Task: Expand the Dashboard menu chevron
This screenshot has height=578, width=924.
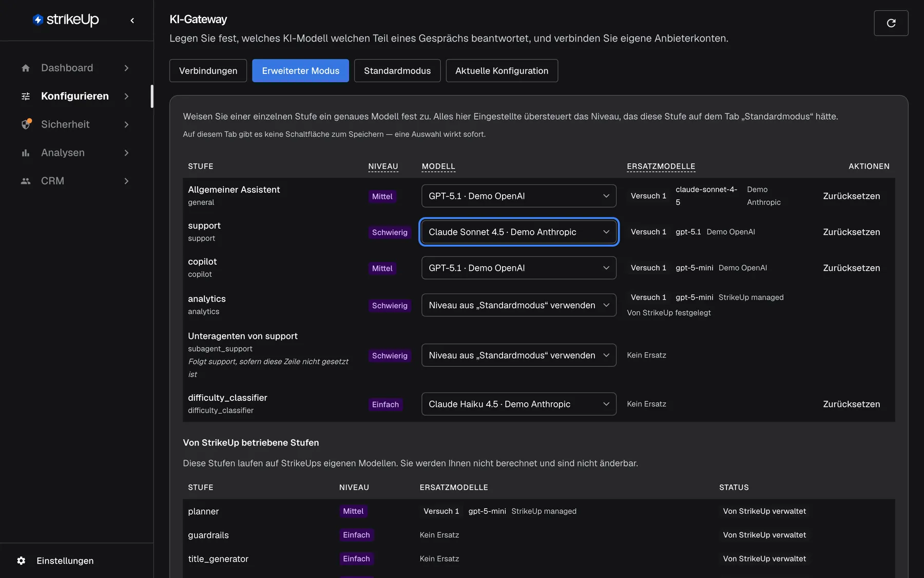Action: pyautogui.click(x=126, y=68)
